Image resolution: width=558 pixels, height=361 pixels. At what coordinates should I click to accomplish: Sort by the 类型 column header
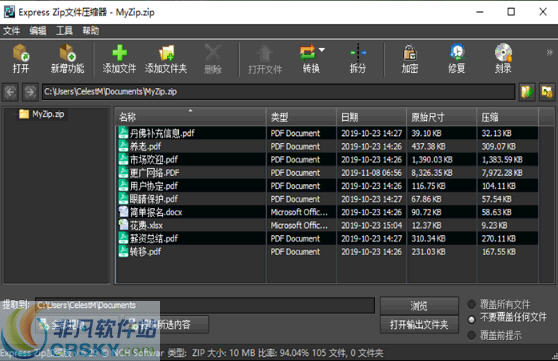point(301,117)
